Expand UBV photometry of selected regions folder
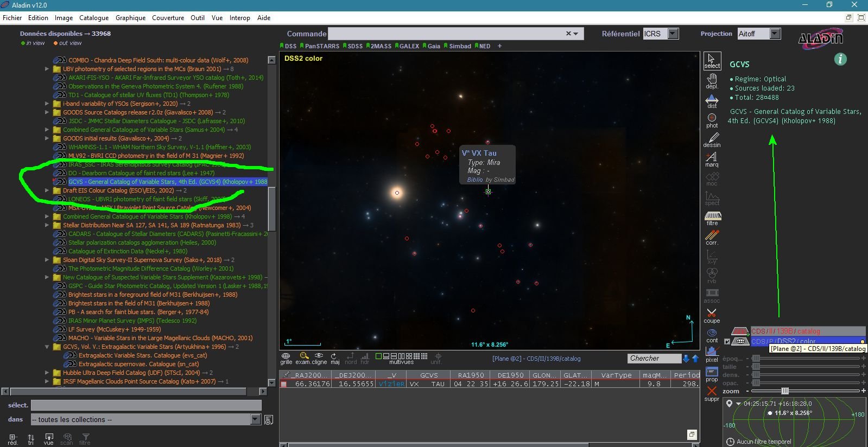 (47, 69)
